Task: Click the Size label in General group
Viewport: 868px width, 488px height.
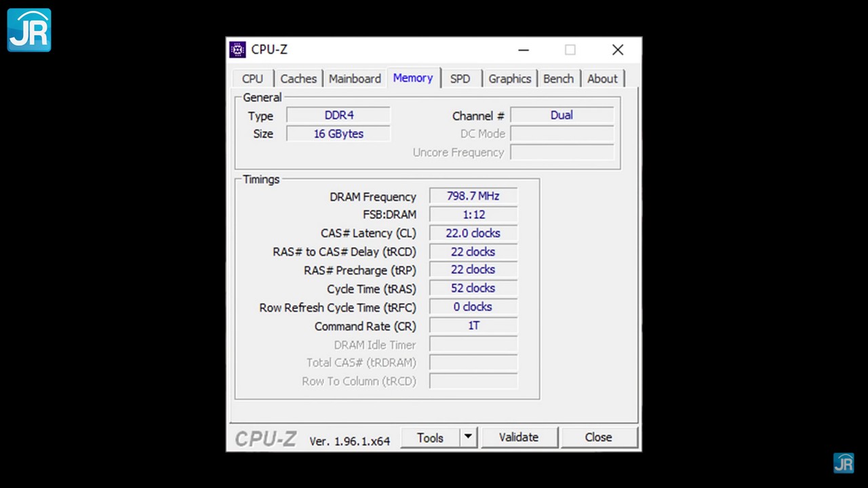Action: point(263,134)
